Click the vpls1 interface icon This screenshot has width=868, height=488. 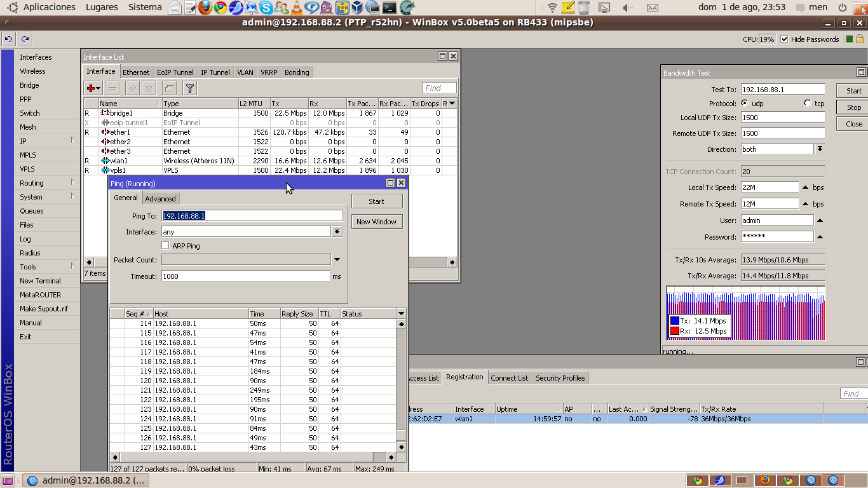[105, 170]
